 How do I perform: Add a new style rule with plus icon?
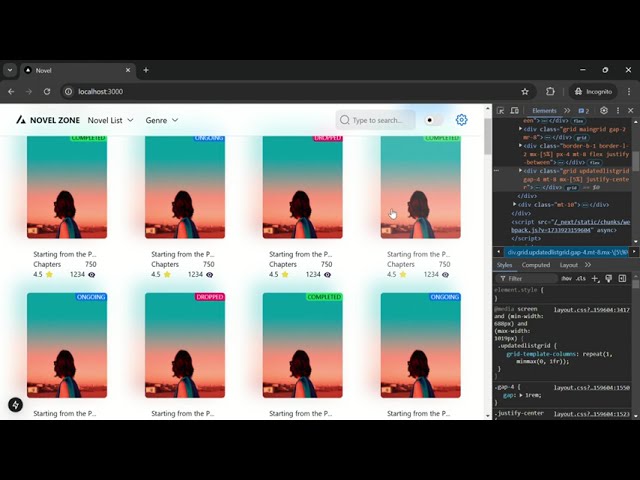point(595,278)
